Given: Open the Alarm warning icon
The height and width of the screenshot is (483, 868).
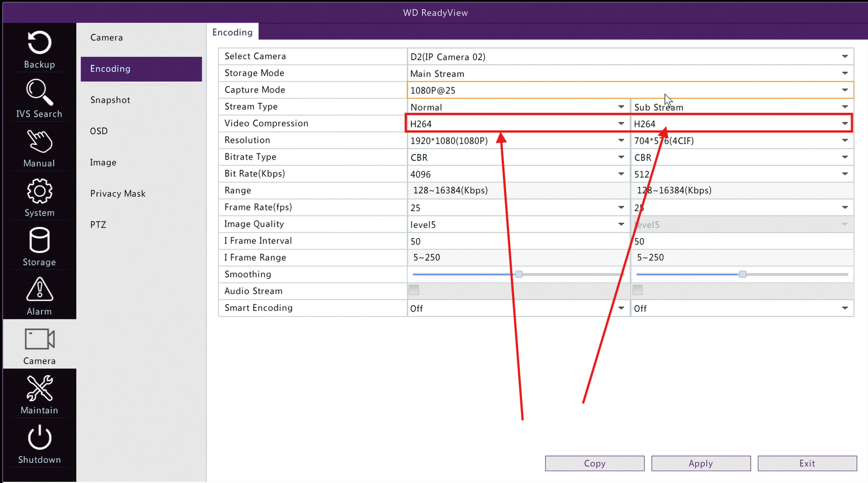Looking at the screenshot, I should [40, 289].
